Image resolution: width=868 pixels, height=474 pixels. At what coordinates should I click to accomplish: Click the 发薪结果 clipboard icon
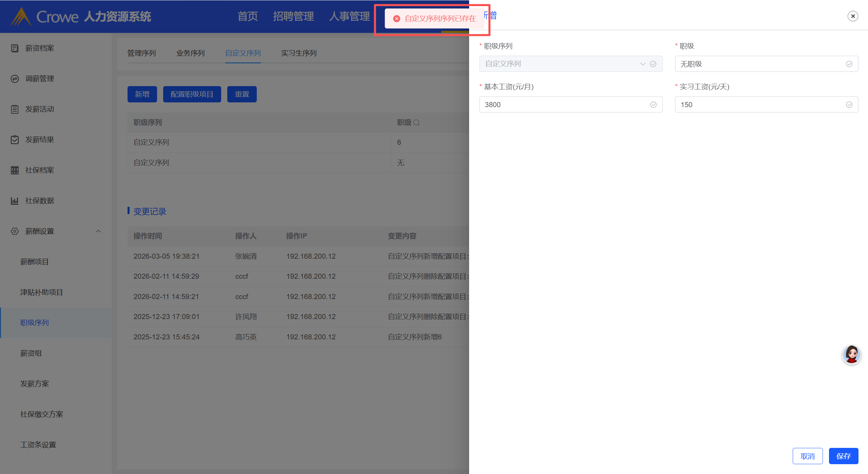click(x=15, y=140)
